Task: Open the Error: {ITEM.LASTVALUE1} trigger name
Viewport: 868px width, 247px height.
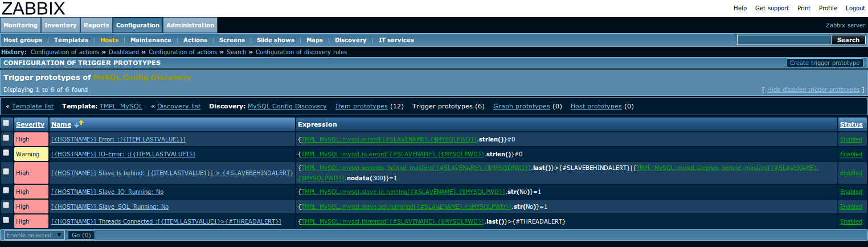Action: pos(118,139)
